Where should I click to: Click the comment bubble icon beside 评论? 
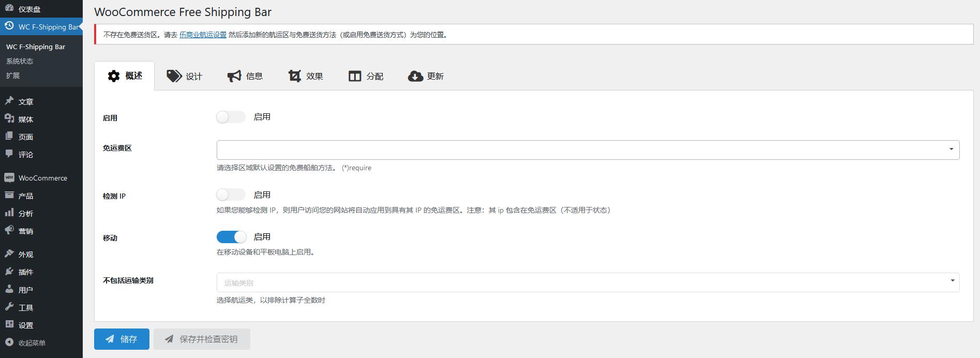(x=9, y=154)
